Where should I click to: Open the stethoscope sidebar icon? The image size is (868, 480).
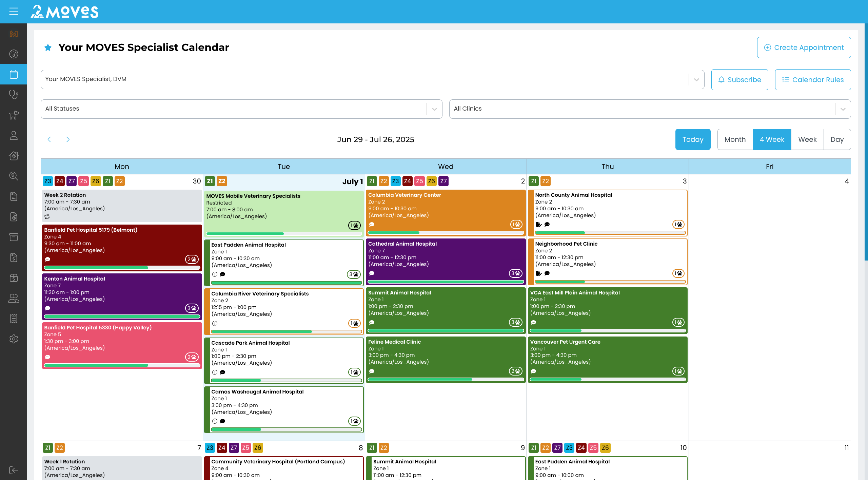(x=14, y=95)
